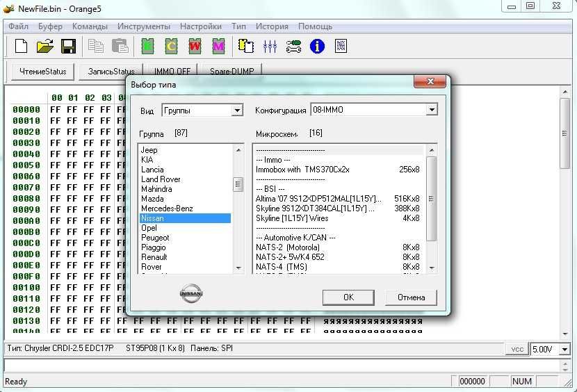Open the sliders settings icon

click(270, 47)
